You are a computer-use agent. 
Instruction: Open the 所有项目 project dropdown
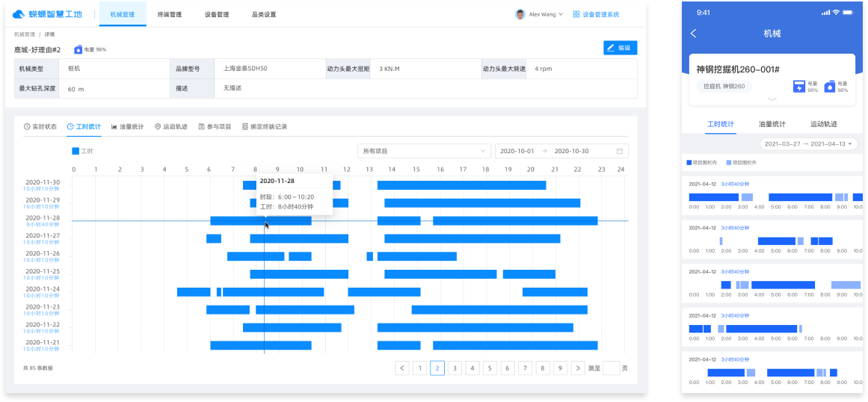424,151
